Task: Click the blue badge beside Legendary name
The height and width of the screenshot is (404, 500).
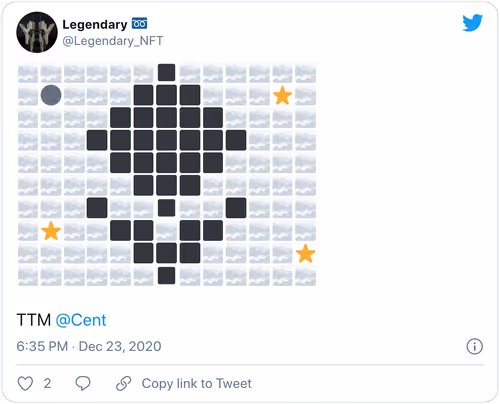Action: pyautogui.click(x=139, y=24)
